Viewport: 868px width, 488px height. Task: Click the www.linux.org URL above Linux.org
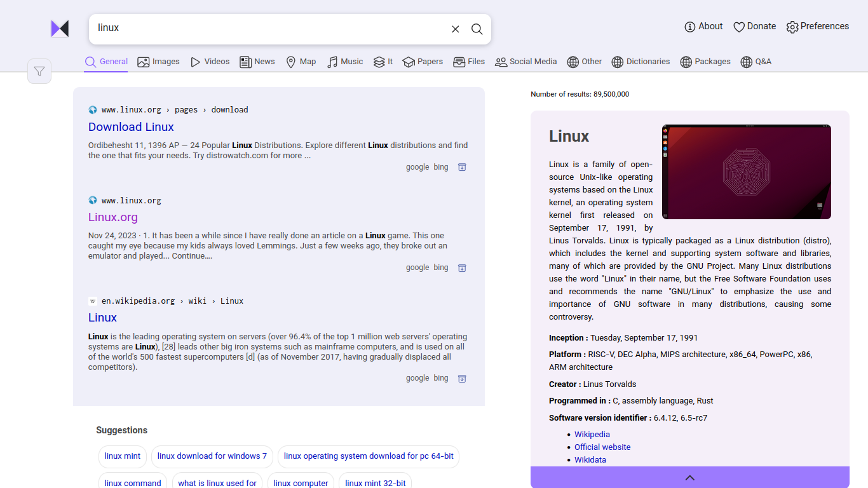[132, 201]
